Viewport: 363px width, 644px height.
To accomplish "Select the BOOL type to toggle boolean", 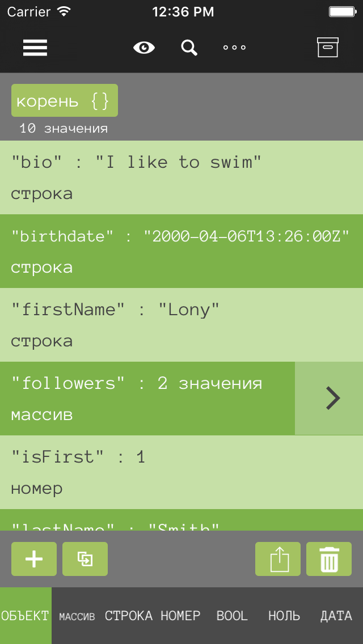I will 231,616.
